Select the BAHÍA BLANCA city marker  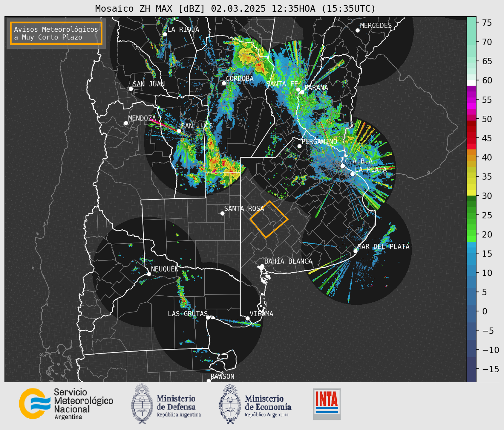pyautogui.click(x=262, y=266)
